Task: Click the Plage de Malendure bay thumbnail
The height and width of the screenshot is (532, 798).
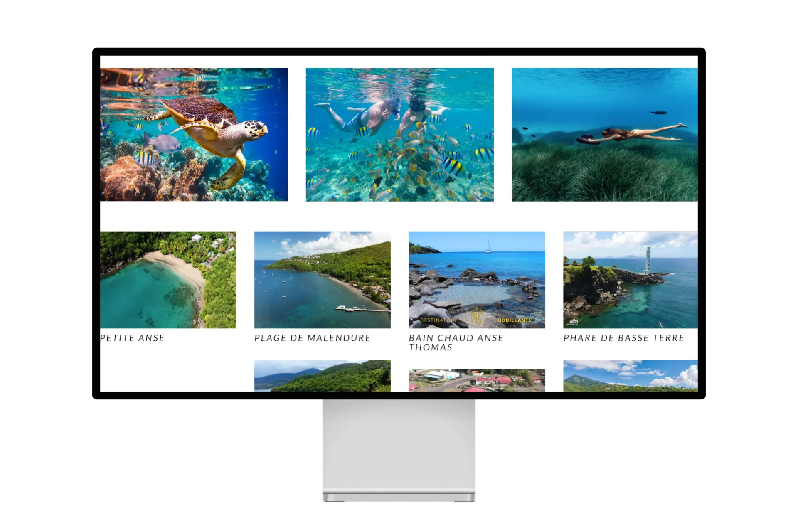Action: click(x=323, y=280)
